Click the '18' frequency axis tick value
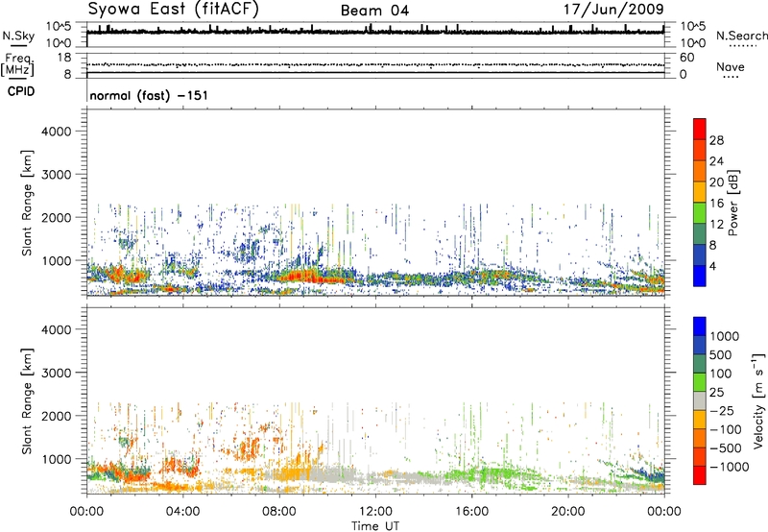Viewport: 768px width, 532px height. 64,58
